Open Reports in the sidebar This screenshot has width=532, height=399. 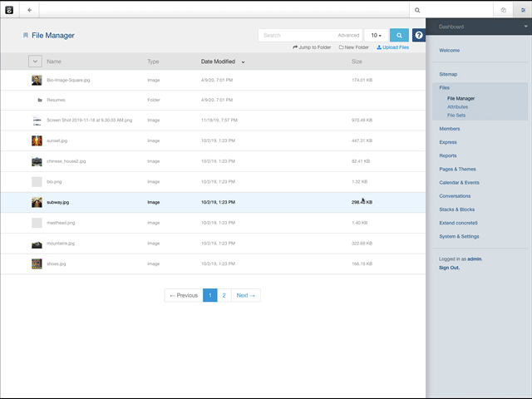click(x=448, y=155)
